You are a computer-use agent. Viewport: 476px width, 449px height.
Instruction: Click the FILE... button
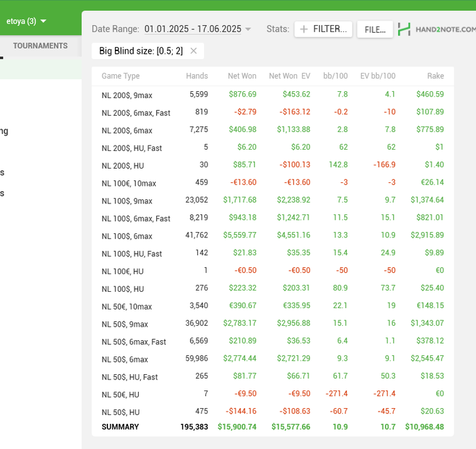375,29
